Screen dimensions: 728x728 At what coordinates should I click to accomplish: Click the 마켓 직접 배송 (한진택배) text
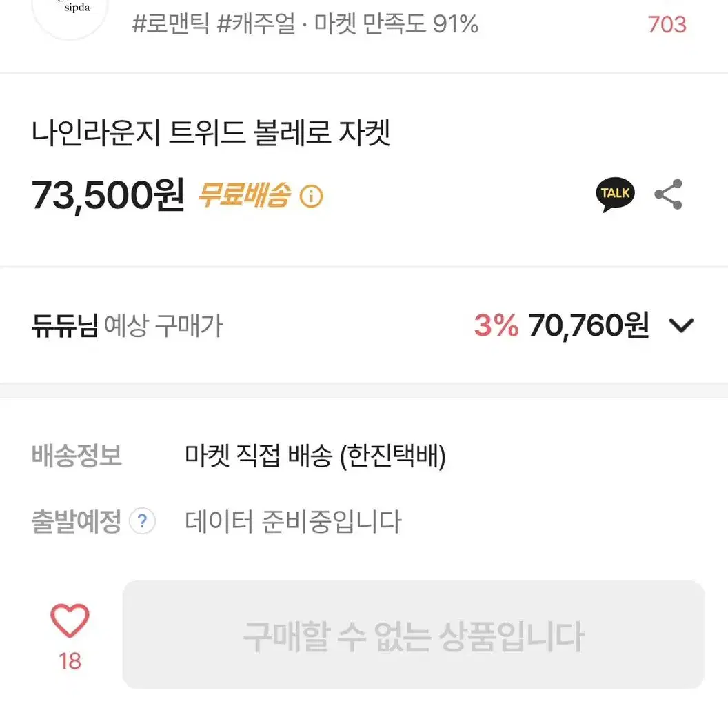click(315, 456)
